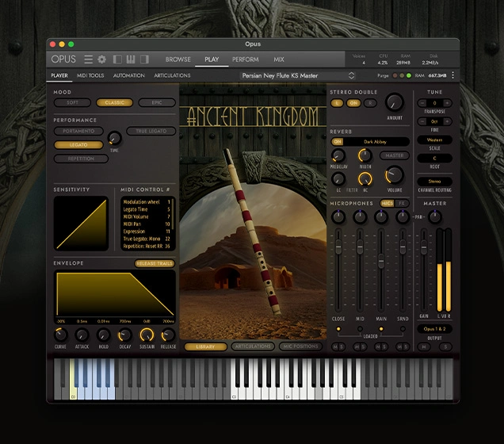Toggle the Release Trails button
The width and height of the screenshot is (504, 444).
pyautogui.click(x=155, y=264)
